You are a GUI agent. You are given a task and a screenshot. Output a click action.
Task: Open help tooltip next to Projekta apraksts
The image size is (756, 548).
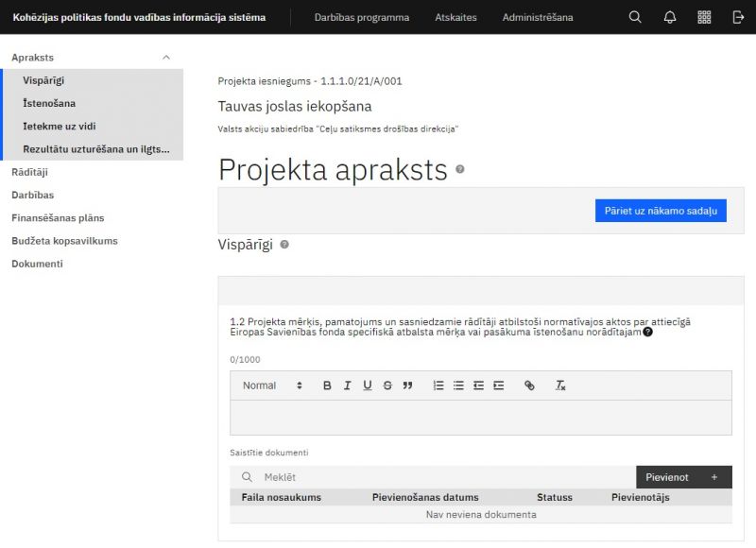(460, 171)
